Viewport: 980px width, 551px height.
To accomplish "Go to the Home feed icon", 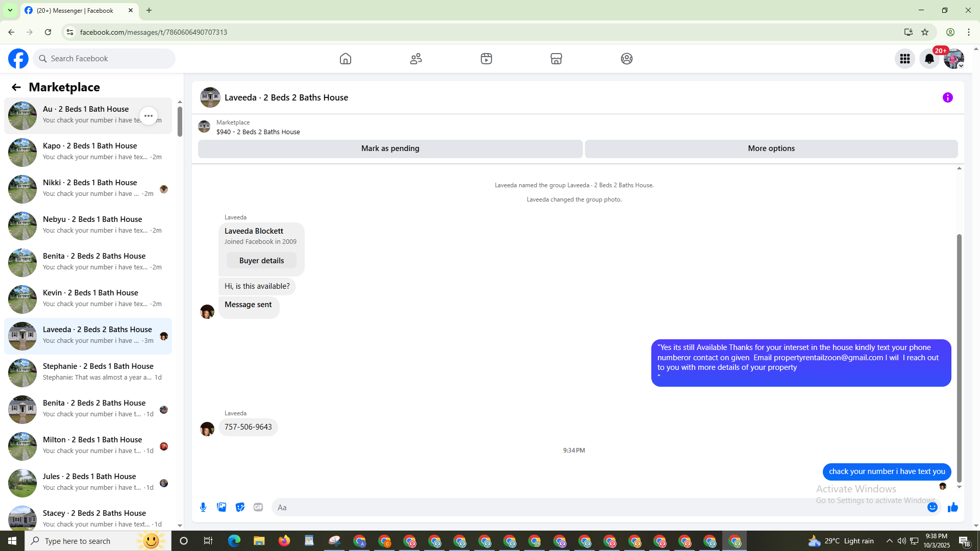I will (x=346, y=59).
